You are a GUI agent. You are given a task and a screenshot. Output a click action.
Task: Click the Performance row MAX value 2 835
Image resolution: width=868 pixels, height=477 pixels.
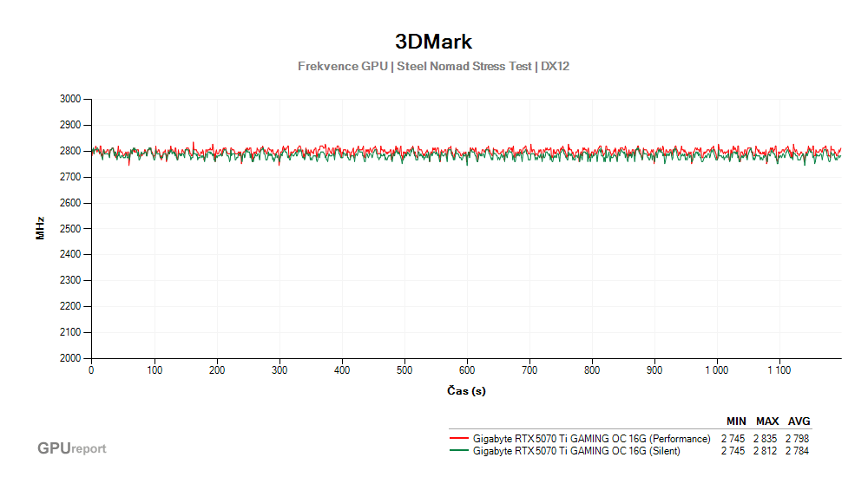coord(765,439)
